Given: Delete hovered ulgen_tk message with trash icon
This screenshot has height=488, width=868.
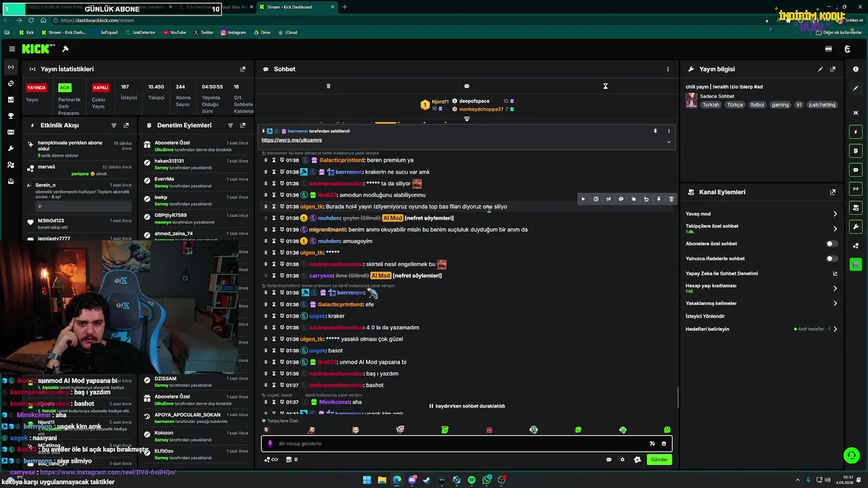Looking at the screenshot, I should click(671, 199).
